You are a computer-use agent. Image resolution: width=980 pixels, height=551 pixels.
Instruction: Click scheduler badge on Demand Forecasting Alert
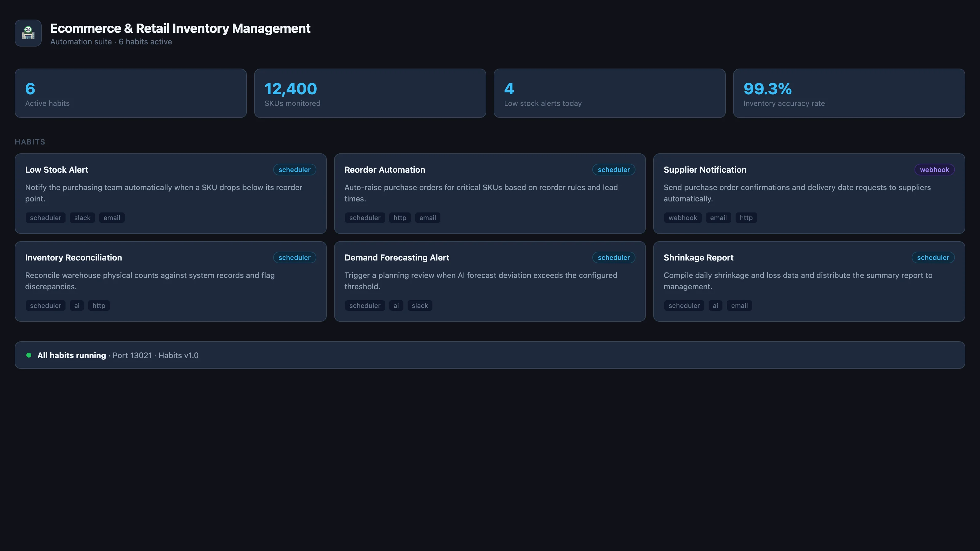coord(614,257)
